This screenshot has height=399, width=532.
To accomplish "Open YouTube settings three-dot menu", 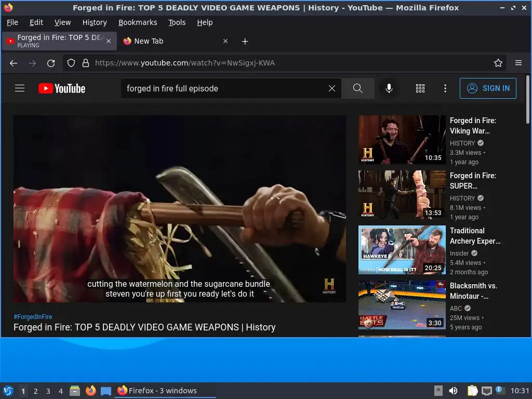I will coord(445,88).
